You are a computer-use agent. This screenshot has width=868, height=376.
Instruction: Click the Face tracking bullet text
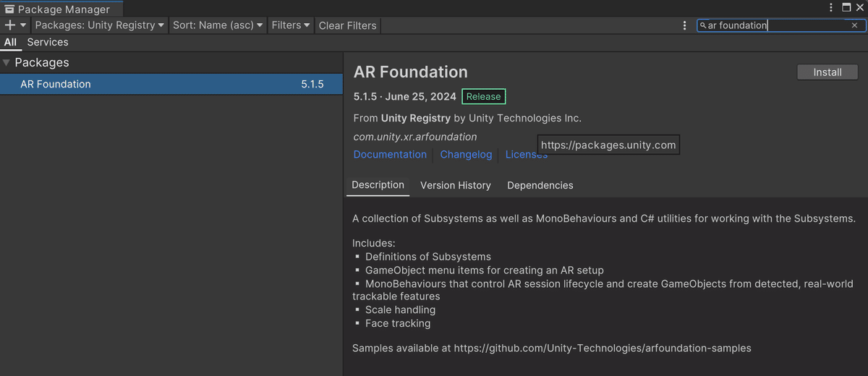pos(398,323)
